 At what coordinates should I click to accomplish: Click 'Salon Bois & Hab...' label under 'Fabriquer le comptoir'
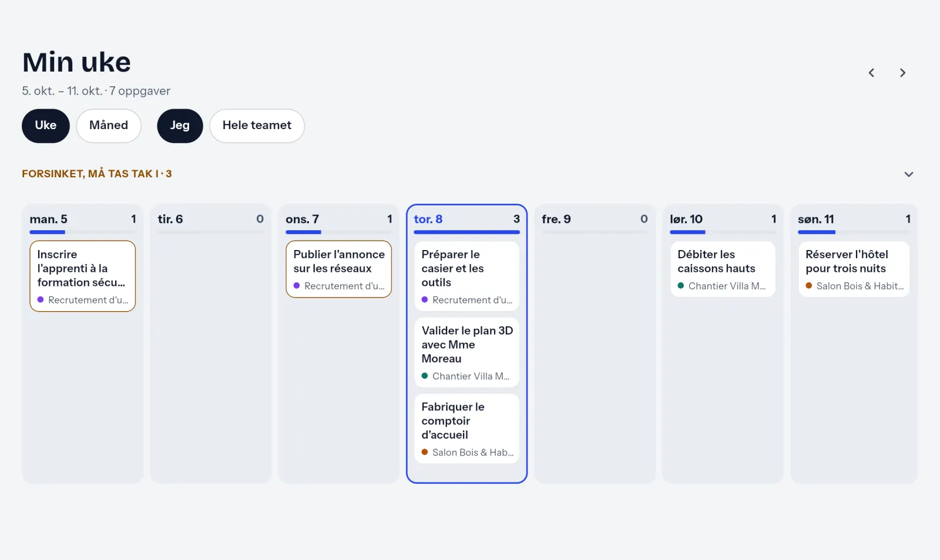coord(473,453)
